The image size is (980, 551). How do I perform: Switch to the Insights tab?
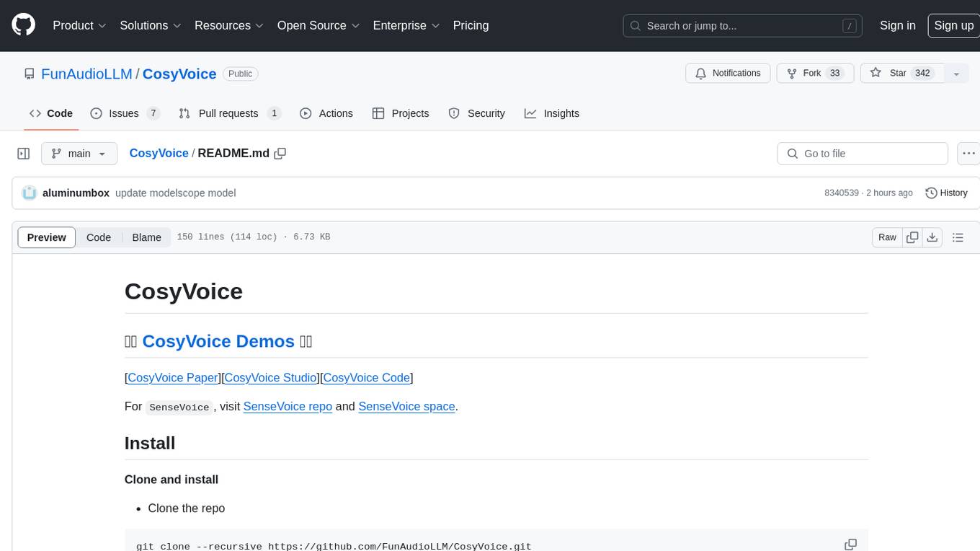(552, 113)
